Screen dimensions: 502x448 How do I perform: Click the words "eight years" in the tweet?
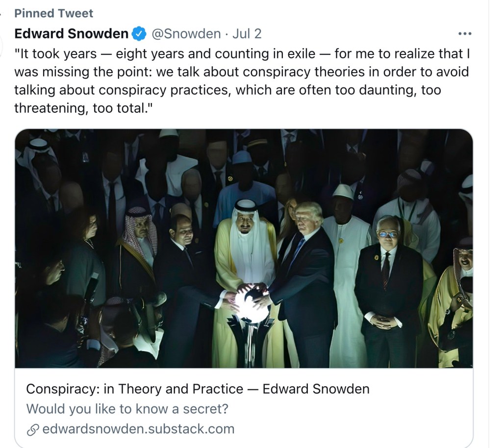tap(152, 53)
